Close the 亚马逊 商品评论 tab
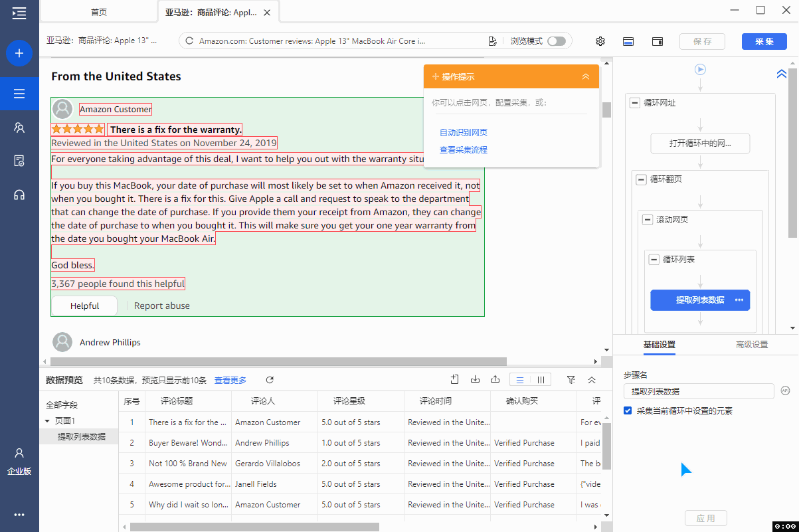The height and width of the screenshot is (532, 799). click(266, 13)
